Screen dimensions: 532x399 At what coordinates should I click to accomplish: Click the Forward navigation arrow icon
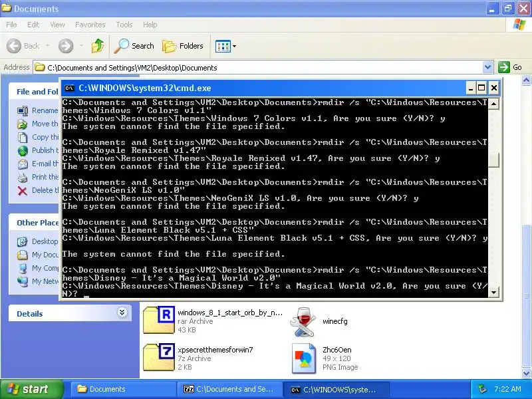(66, 46)
